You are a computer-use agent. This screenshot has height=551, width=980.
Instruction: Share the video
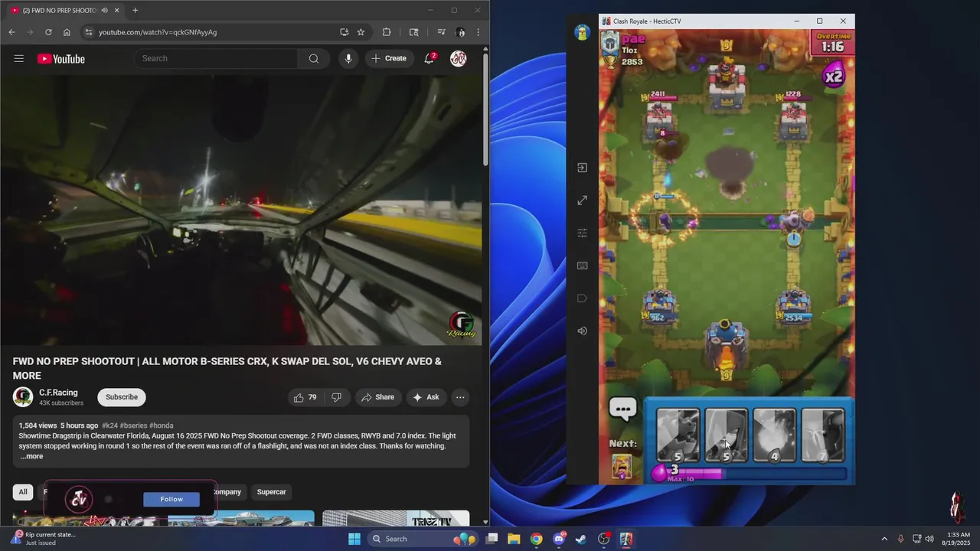click(x=378, y=397)
